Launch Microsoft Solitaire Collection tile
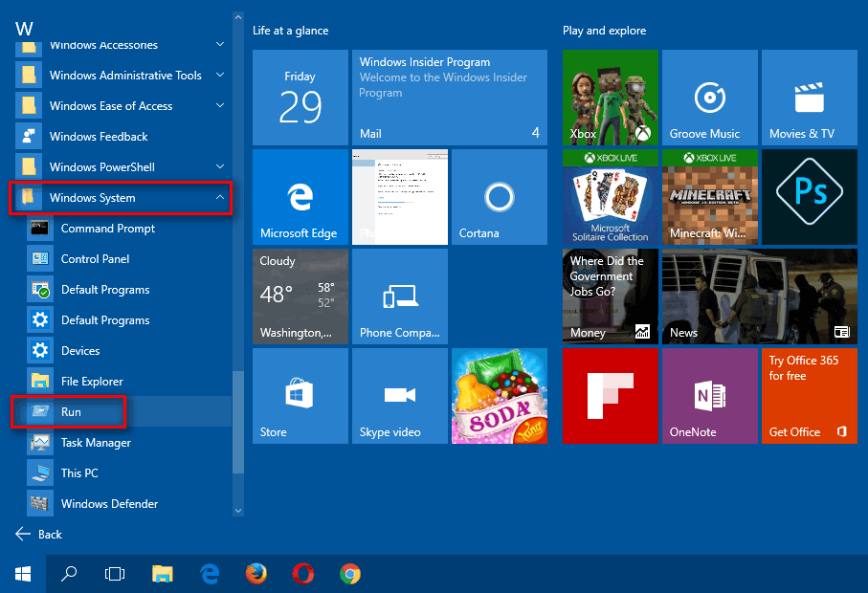 click(x=610, y=197)
